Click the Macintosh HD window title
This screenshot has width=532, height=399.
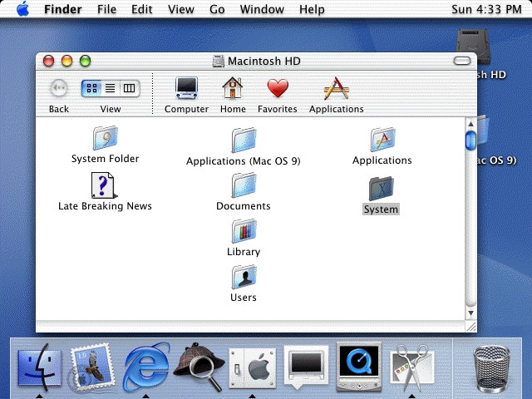[x=264, y=61]
